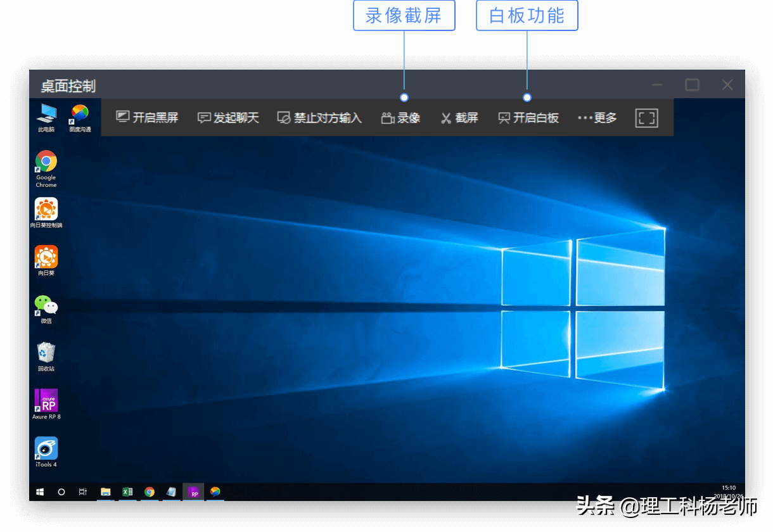
Task: Switch to Axure RP in taskbar
Action: [193, 491]
